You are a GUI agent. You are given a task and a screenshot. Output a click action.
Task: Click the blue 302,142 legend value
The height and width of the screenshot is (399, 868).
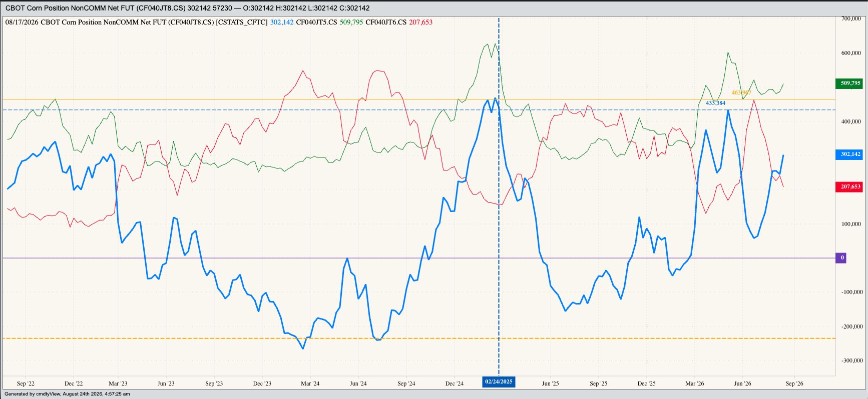click(x=282, y=22)
